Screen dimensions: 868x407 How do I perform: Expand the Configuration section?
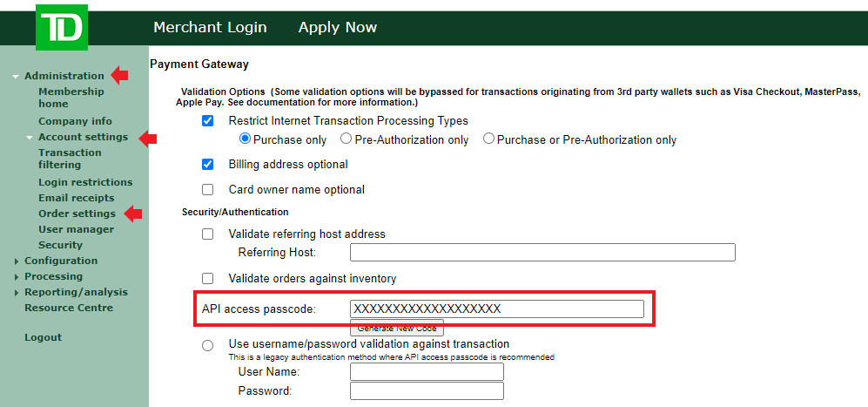pyautogui.click(x=17, y=261)
